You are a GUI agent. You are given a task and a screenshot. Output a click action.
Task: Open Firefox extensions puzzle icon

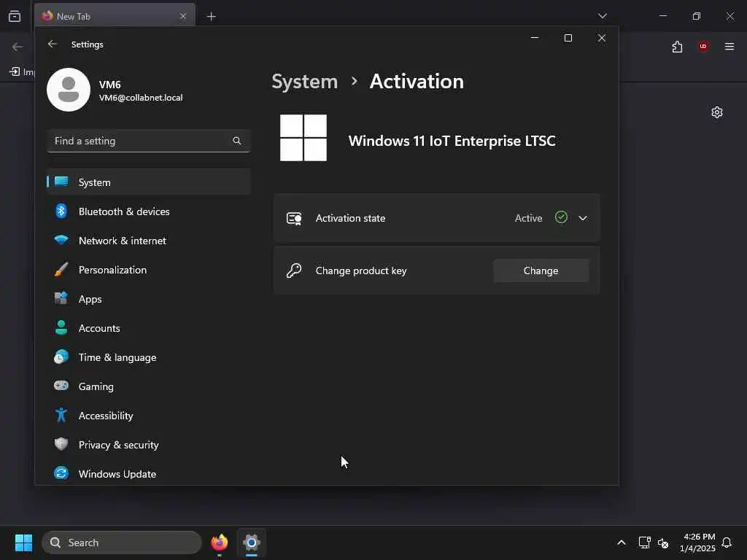point(677,47)
